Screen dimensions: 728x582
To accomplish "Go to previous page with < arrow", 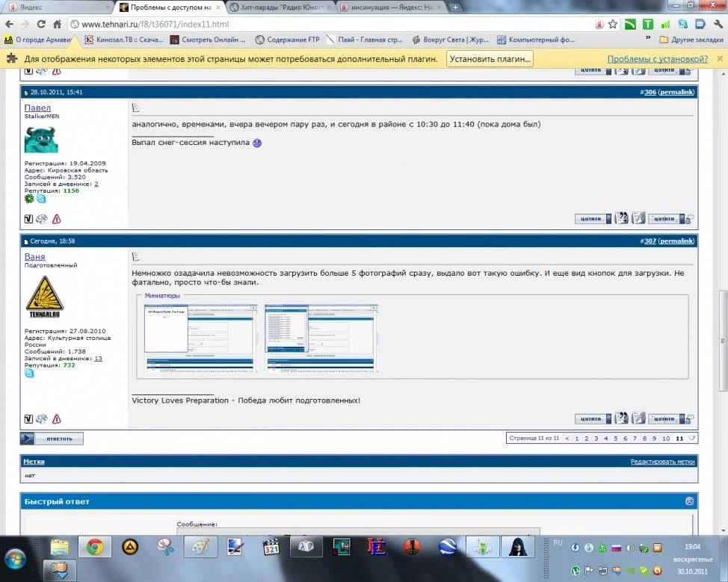I will click(567, 438).
